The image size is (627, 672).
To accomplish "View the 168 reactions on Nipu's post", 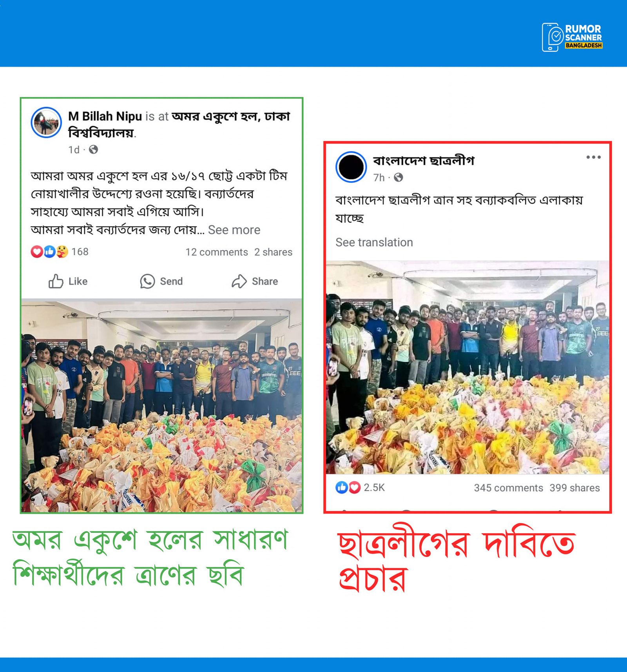I will pos(60,252).
